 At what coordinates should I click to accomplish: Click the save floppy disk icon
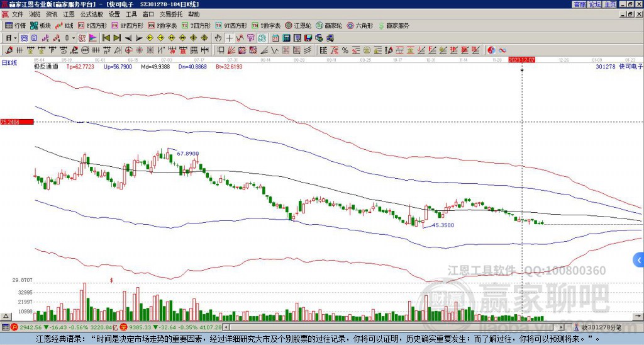(x=308, y=38)
